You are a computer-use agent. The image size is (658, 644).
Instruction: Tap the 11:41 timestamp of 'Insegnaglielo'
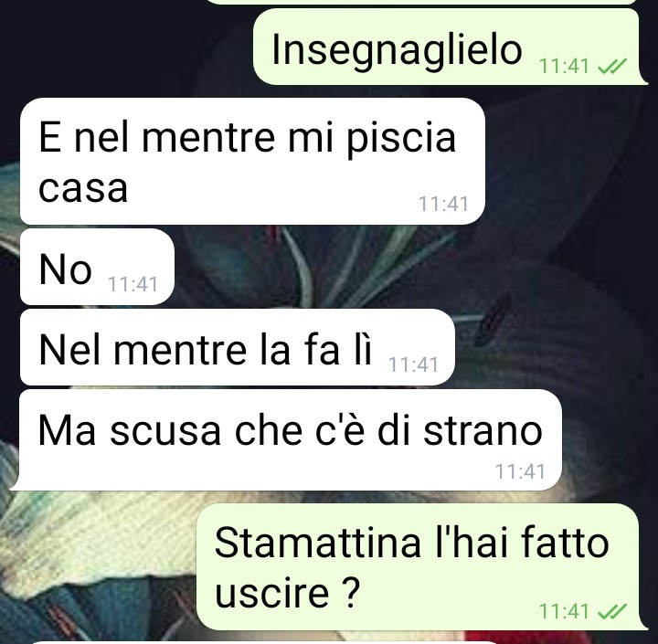click(x=564, y=66)
